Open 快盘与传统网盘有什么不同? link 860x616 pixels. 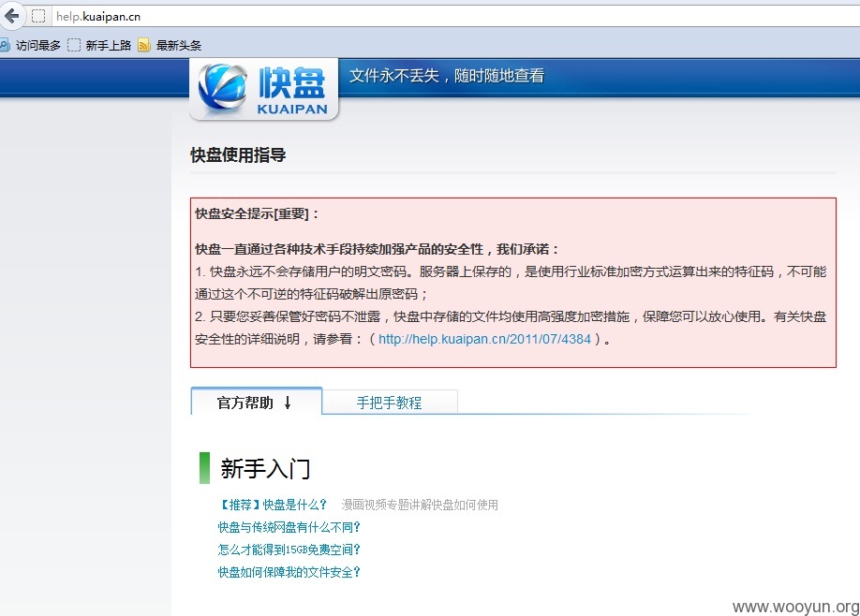[289, 527]
